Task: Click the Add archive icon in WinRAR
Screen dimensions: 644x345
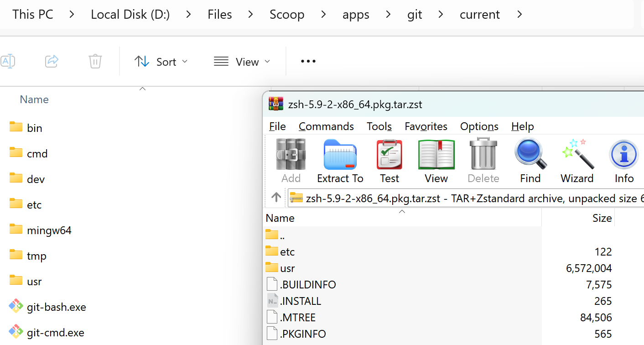Action: tap(291, 155)
